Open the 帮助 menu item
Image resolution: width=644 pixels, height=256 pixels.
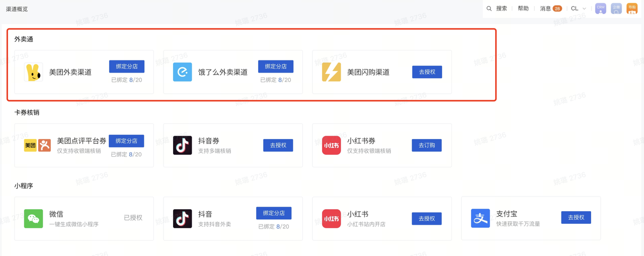[523, 9]
